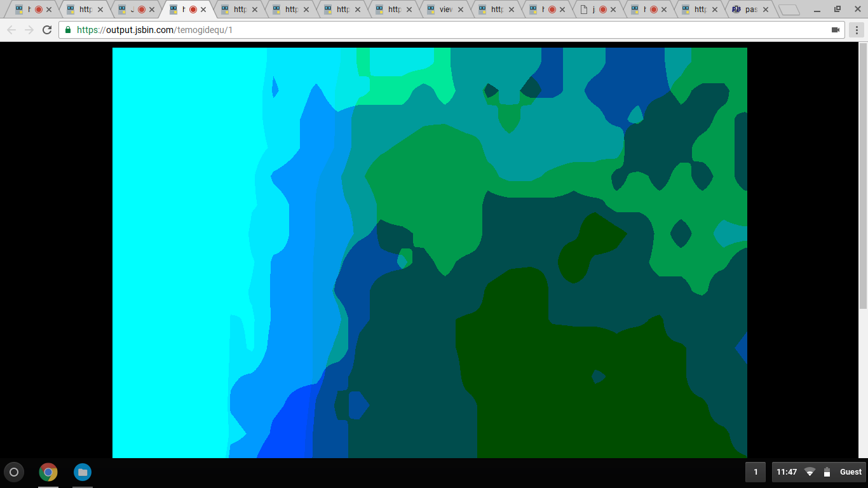
Task: Click the Wi-Fi status icon
Action: (810, 472)
